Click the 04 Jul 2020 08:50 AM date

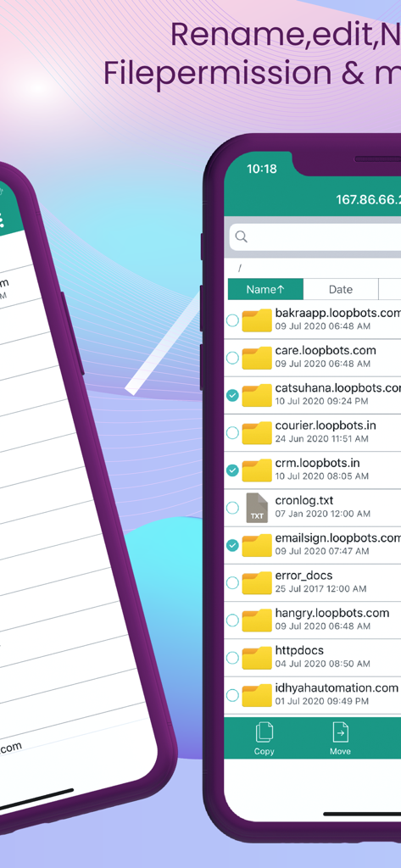(323, 664)
